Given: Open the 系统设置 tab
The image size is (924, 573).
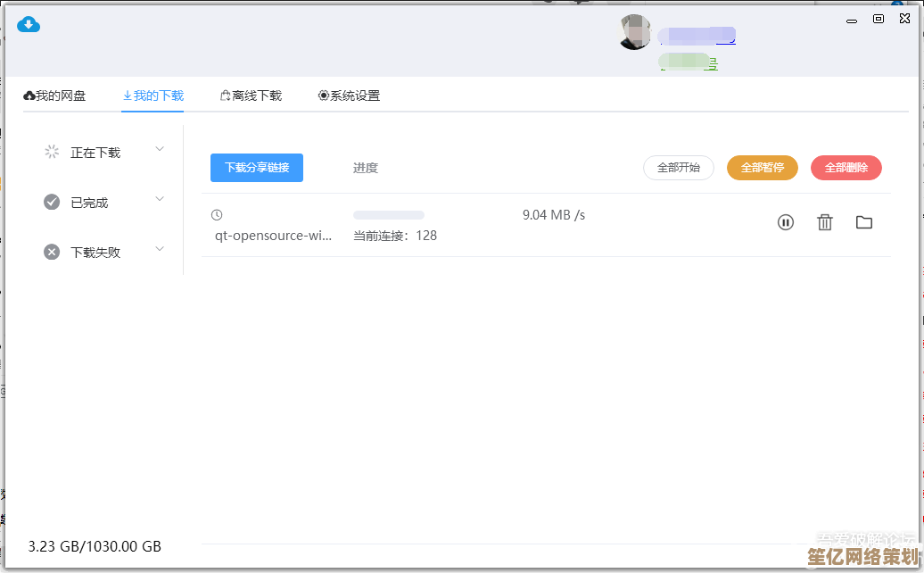Looking at the screenshot, I should tap(350, 95).
